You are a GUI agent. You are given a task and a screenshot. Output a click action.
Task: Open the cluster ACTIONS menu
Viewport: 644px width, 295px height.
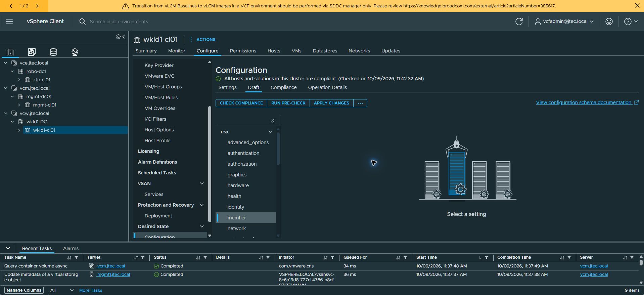pyautogui.click(x=202, y=40)
